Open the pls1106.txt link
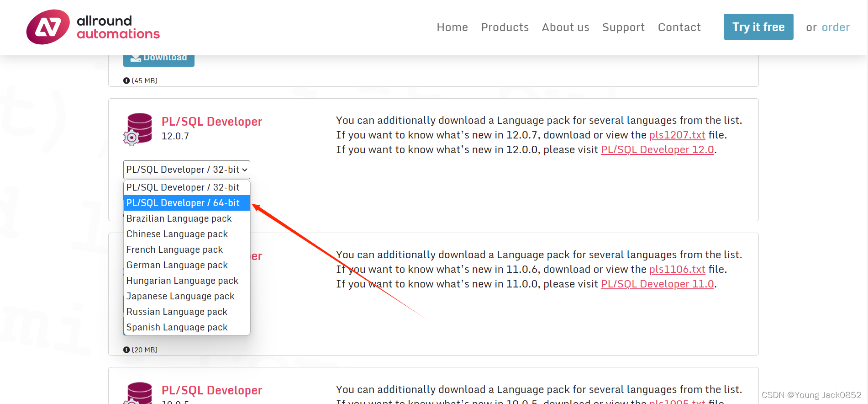 click(677, 269)
